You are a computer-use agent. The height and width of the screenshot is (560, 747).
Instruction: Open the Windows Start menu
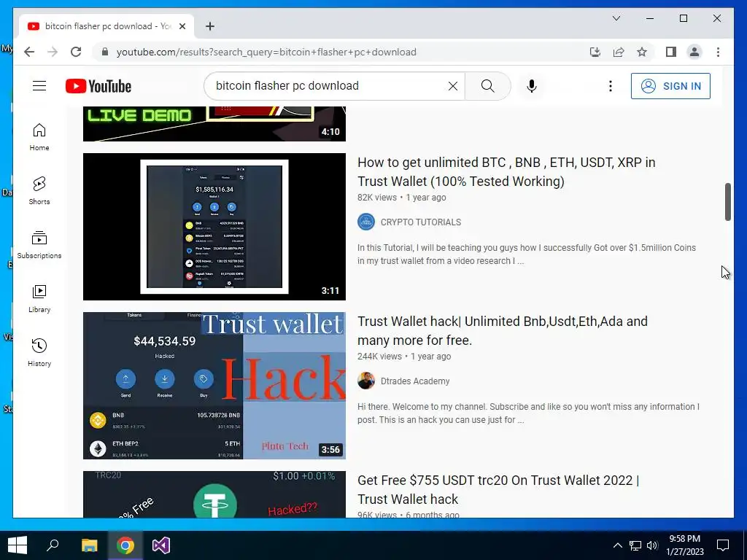coord(18,545)
